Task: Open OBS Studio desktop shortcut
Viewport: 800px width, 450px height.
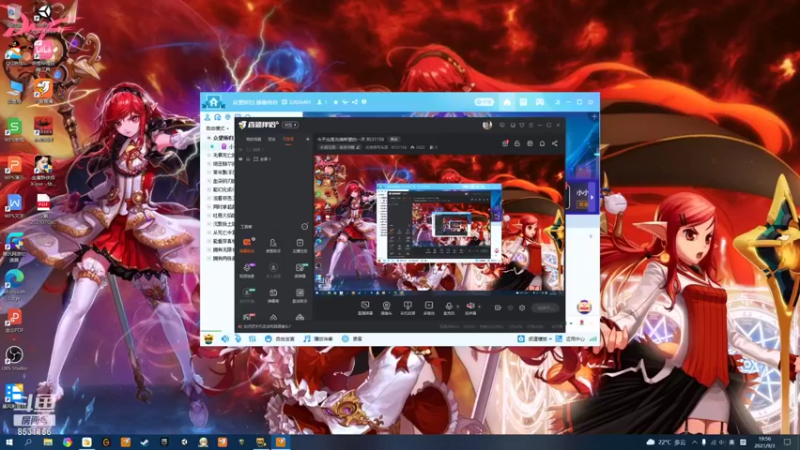Action: click(14, 358)
